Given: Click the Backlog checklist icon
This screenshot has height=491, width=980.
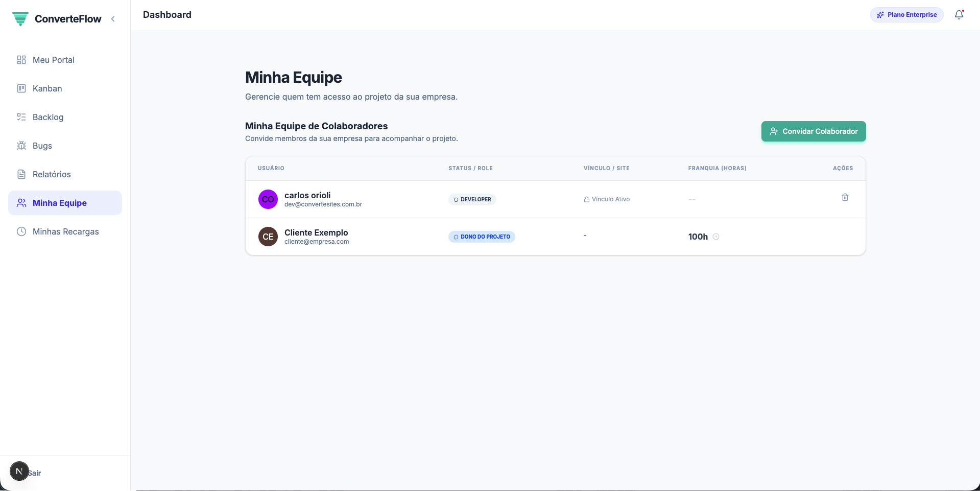Looking at the screenshot, I should 21,117.
